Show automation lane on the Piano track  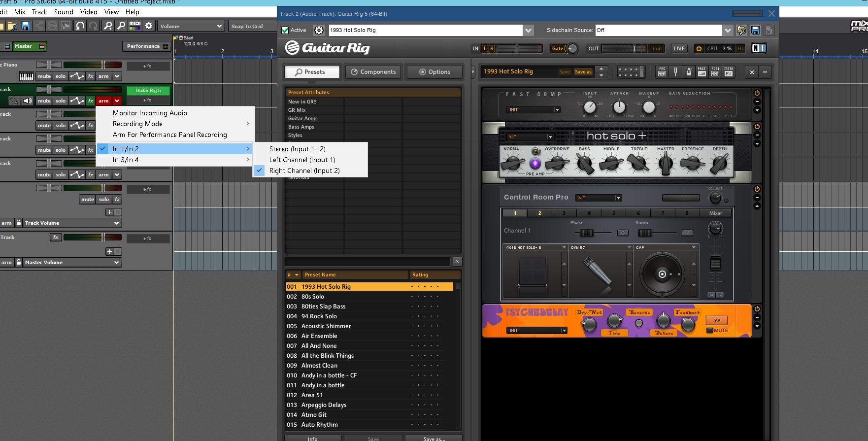coord(77,76)
